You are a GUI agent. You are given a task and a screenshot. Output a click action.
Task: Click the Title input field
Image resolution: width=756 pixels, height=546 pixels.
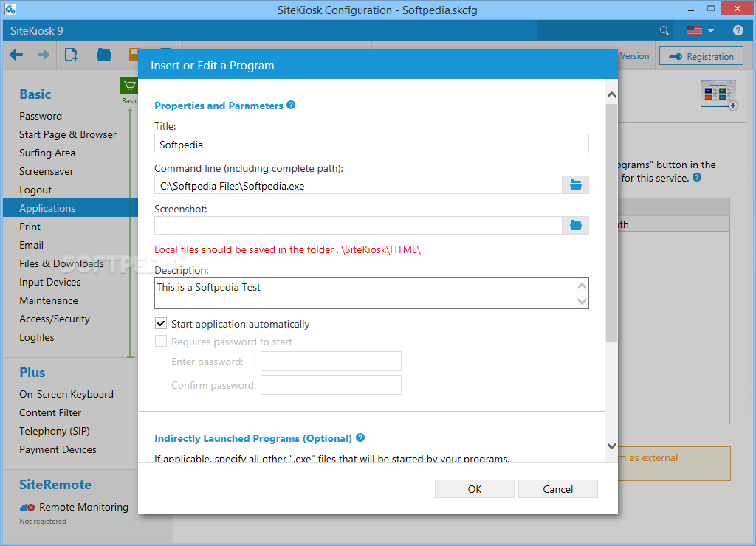(371, 144)
